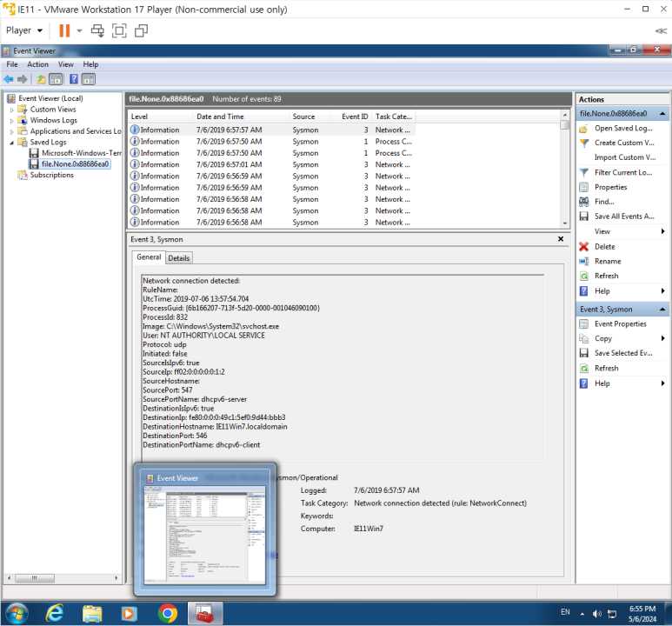Open the Help menu

pyautogui.click(x=90, y=64)
